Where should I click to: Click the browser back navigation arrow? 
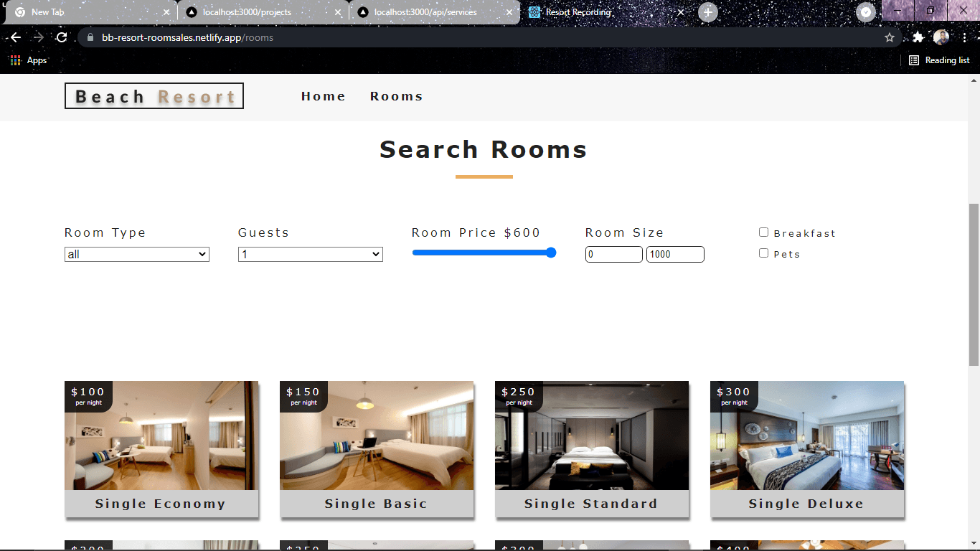[14, 37]
